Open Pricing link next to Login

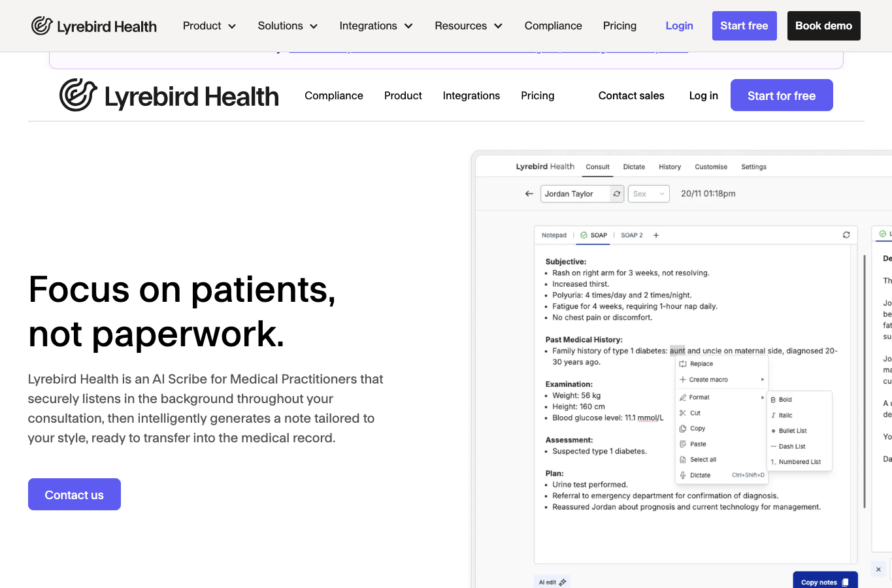point(619,26)
